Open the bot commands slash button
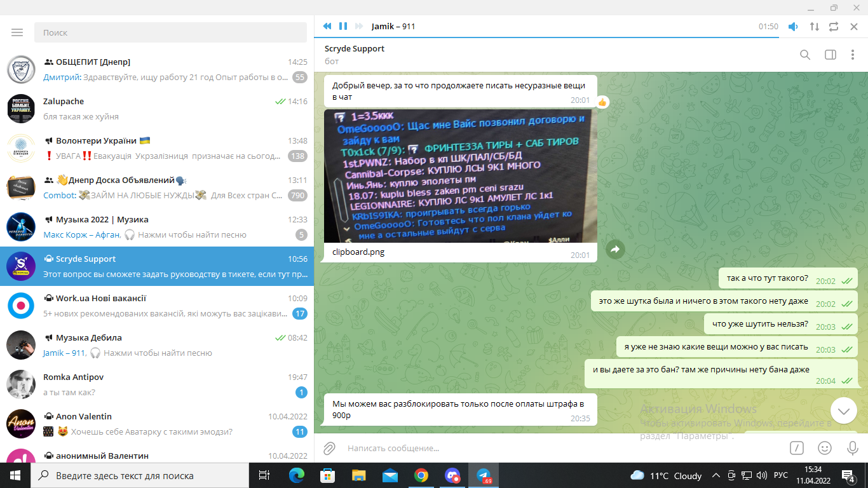Screen dimensions: 868x488 pyautogui.click(x=797, y=448)
